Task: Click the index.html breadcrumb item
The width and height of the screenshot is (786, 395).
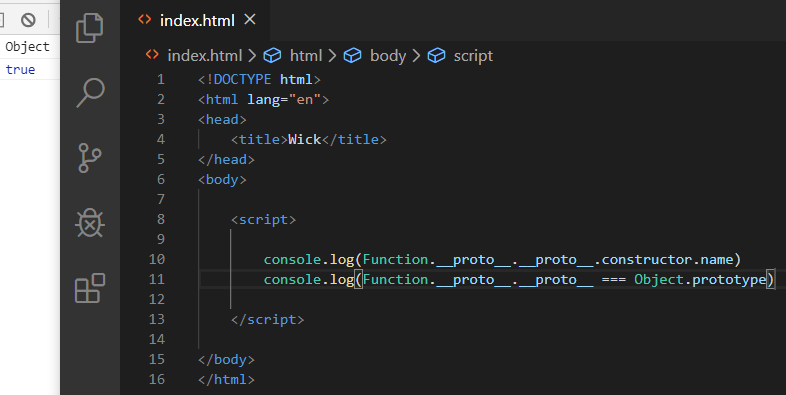Action: click(x=205, y=56)
